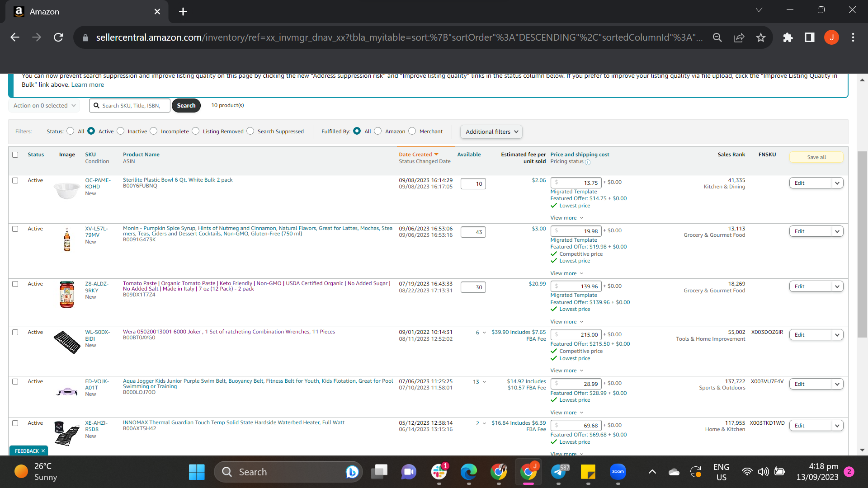Open Edit dropdown arrow for Tomato Paste row
868x488 pixels.
tap(837, 286)
